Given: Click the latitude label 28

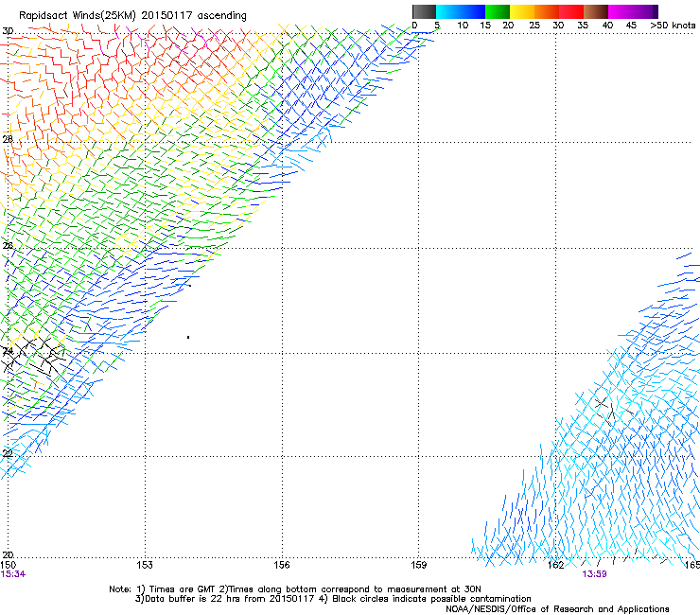Looking at the screenshot, I should click(8, 139).
